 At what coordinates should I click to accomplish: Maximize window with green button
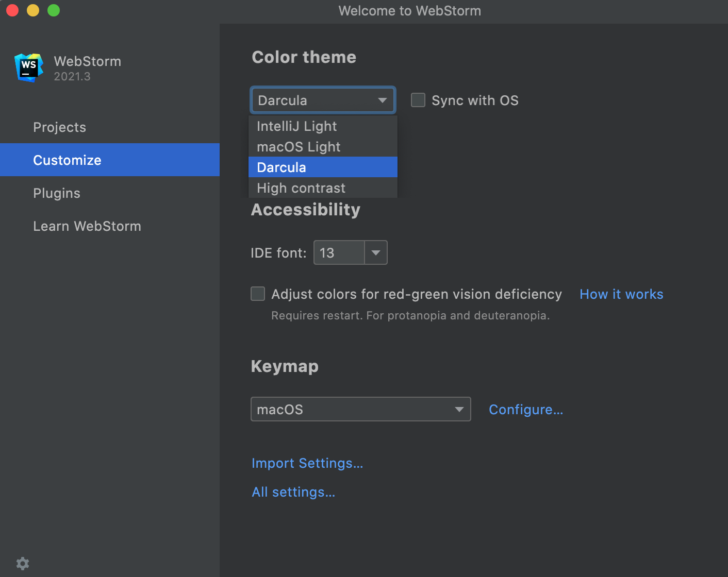point(54,10)
